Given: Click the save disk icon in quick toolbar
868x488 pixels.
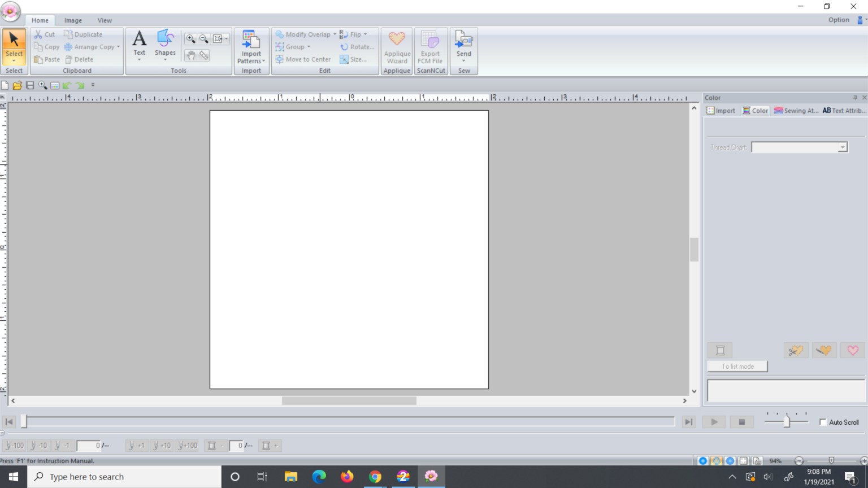Looking at the screenshot, I should coord(30,85).
